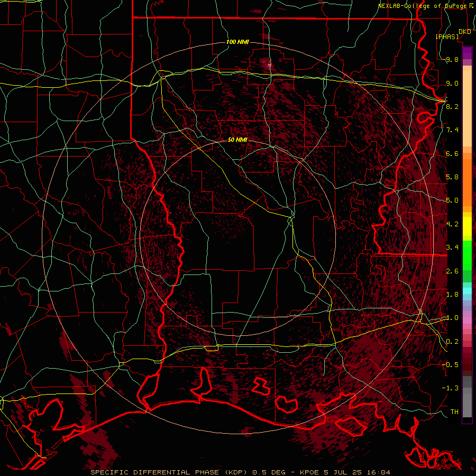Pick the purple swatch at the top of the color scale

click(x=467, y=53)
